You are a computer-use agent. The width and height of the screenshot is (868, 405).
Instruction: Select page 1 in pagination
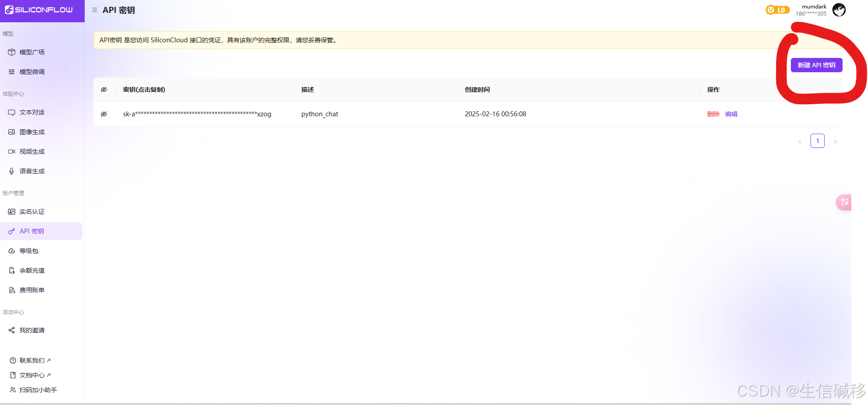818,141
